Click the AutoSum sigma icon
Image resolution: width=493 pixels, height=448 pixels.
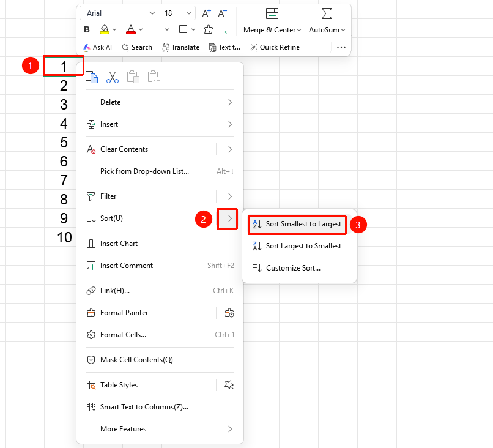(x=327, y=13)
